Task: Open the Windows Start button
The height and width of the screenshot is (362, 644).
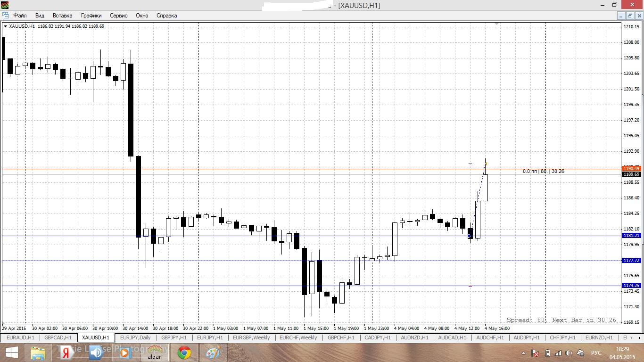Action: [11, 353]
